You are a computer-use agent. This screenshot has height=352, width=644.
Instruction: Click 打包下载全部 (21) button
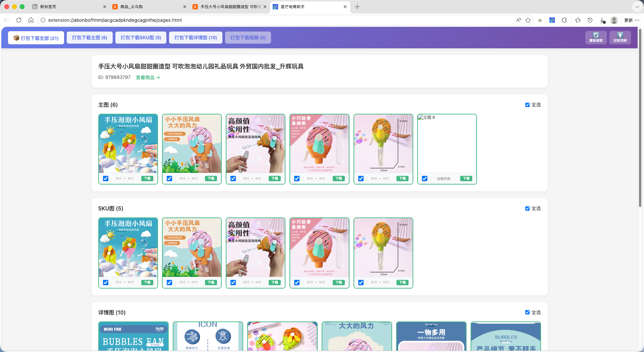coord(36,38)
